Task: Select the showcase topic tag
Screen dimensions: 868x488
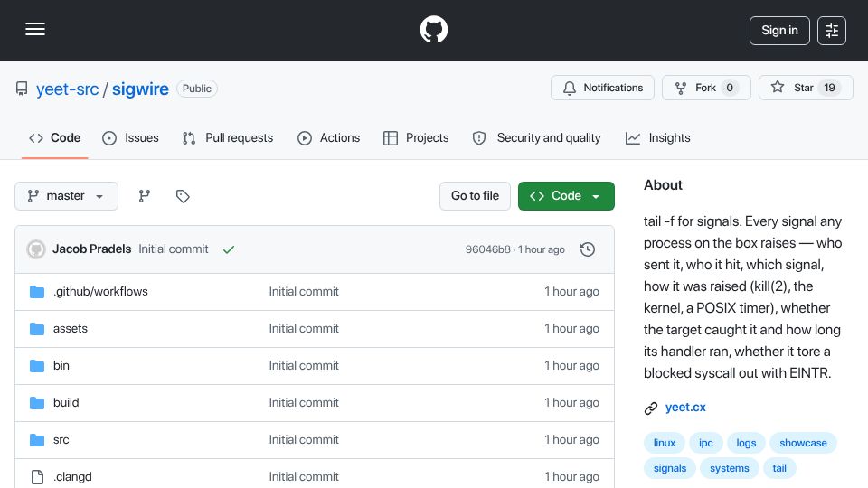Action: 803,443
